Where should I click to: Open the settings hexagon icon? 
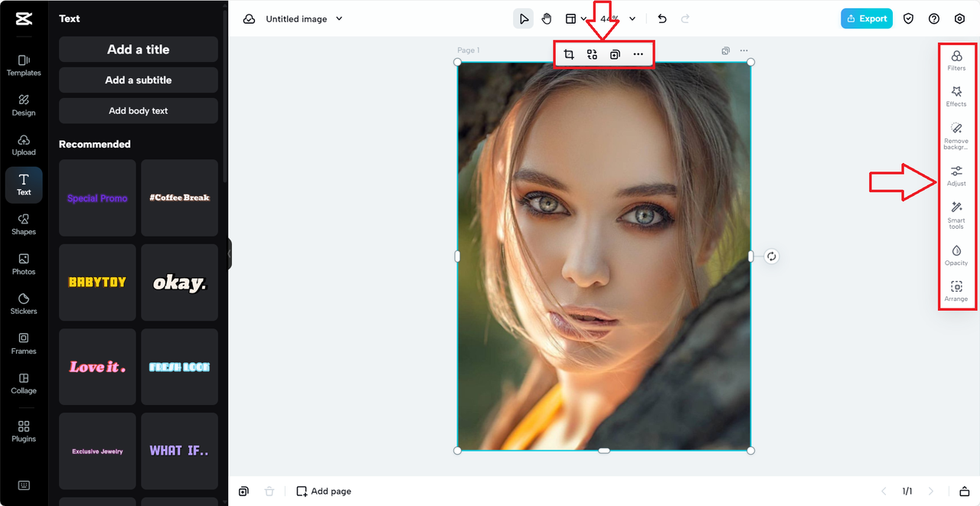click(959, 19)
